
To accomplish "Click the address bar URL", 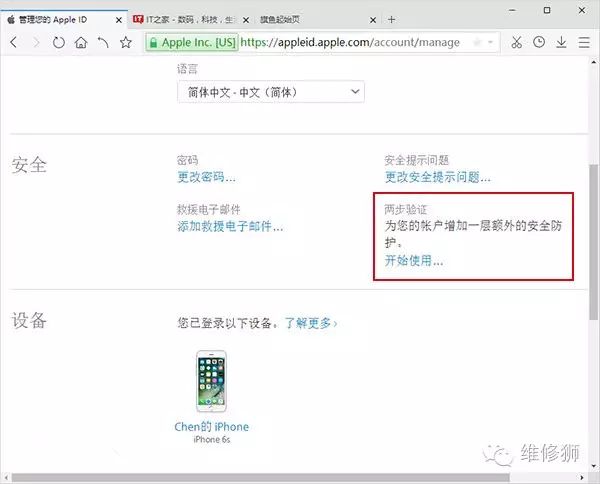I will 350,42.
